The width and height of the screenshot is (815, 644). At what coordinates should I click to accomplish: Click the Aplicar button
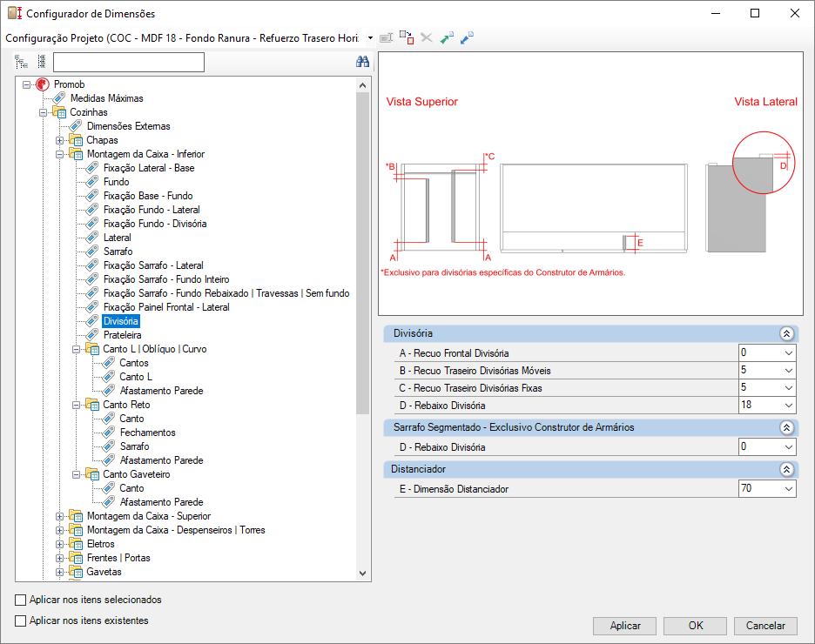pos(625,626)
